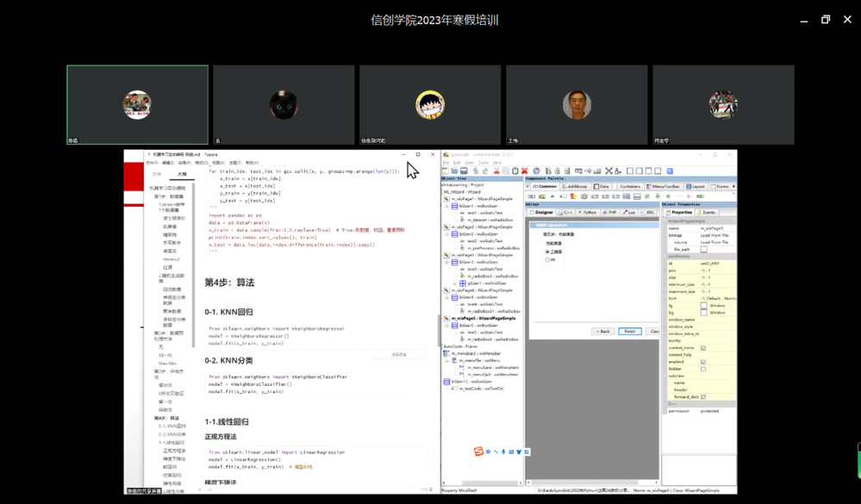Viewport: 861px width, 504px height.
Task: Select m_textCode : wxTextCtrl in Object Tree
Action: tap(482, 389)
